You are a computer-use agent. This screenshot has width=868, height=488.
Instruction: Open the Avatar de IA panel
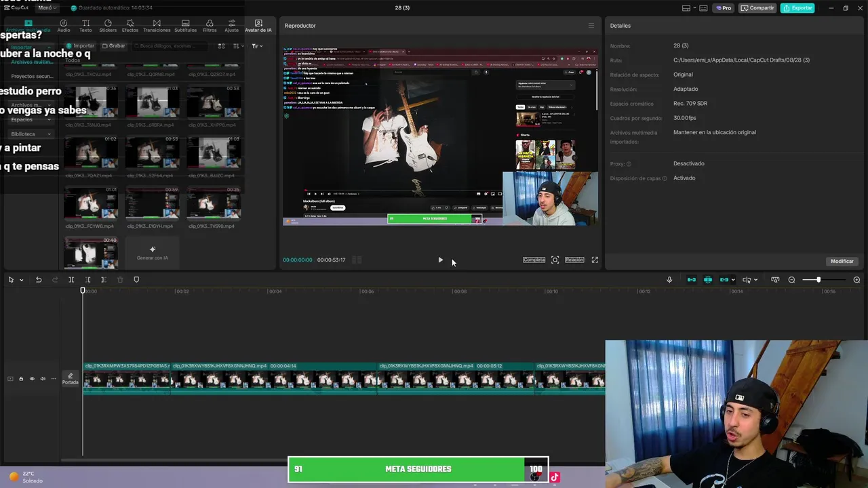pyautogui.click(x=258, y=26)
